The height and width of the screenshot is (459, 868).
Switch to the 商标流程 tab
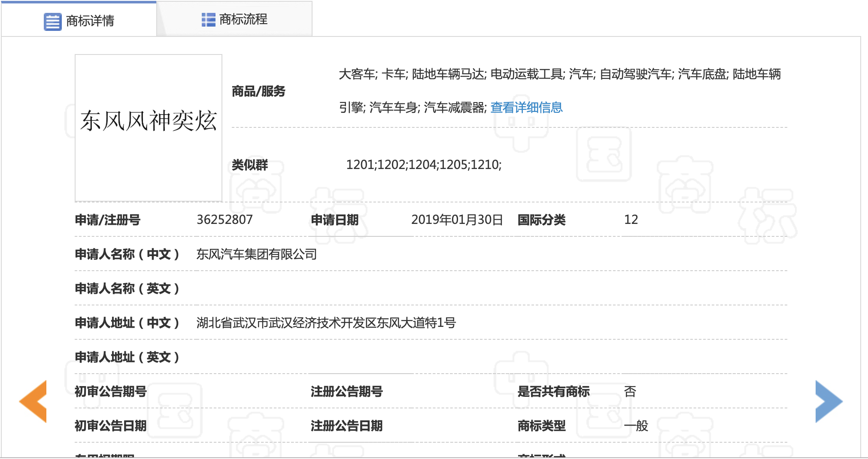pos(234,19)
